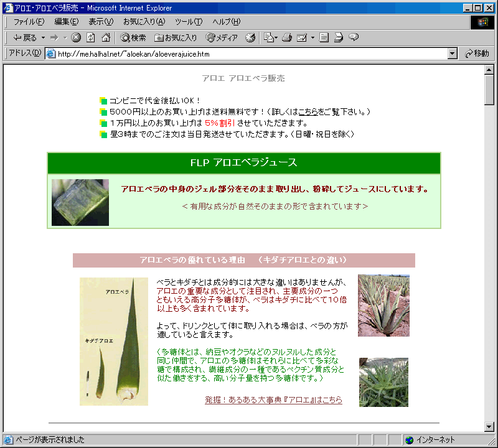Click the vertical scrollbar thumb
Image resolution: width=498 pixels, height=448 pixels.
tap(489, 90)
